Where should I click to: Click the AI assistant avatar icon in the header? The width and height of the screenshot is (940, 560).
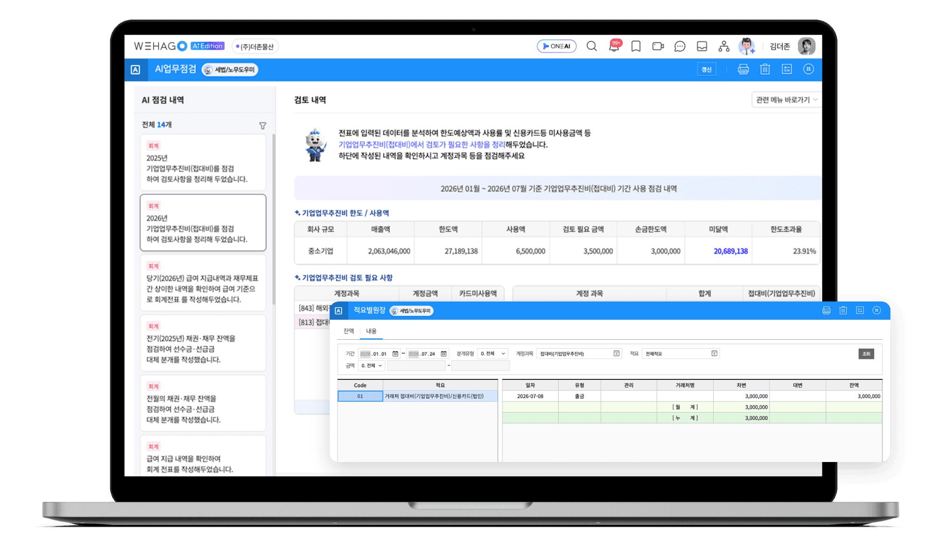[747, 46]
